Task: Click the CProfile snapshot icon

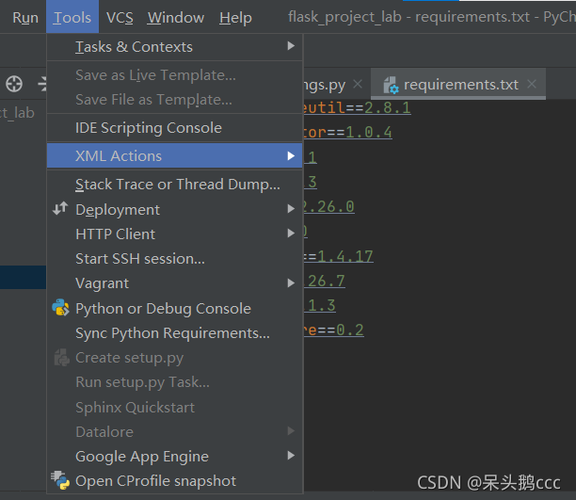Action: coord(60,480)
